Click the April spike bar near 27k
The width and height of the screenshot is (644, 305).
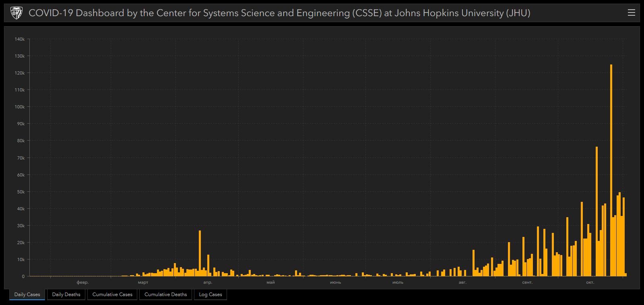pos(200,253)
